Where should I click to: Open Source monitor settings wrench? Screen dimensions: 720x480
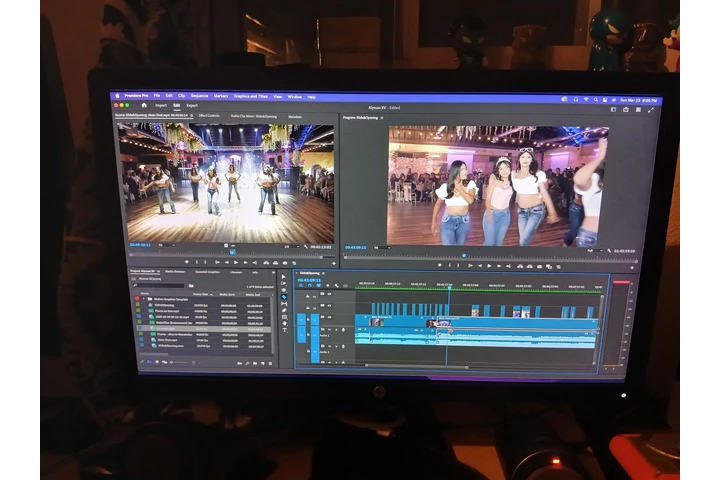tap(305, 247)
